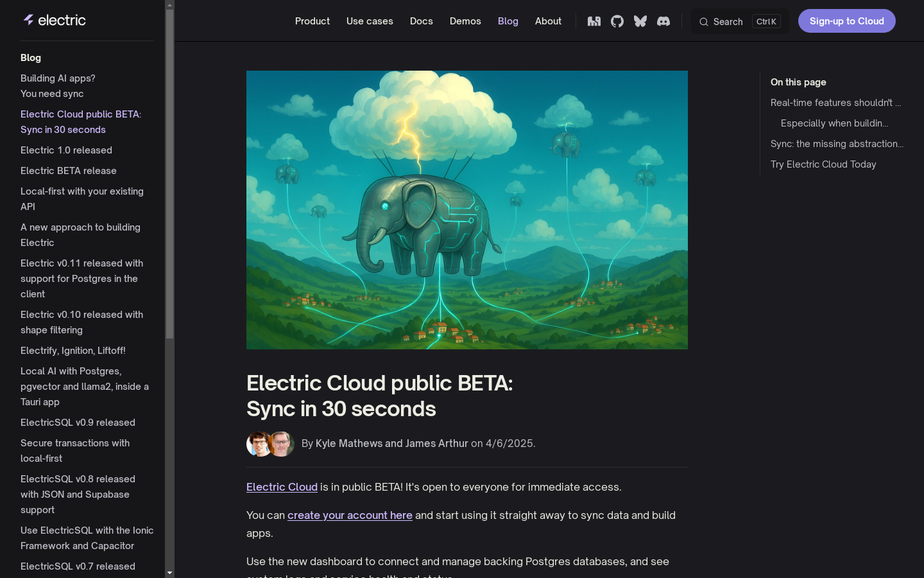Screen dimensions: 924x578
Task: Click Kyle Mathews' author avatar
Action: pos(259,444)
